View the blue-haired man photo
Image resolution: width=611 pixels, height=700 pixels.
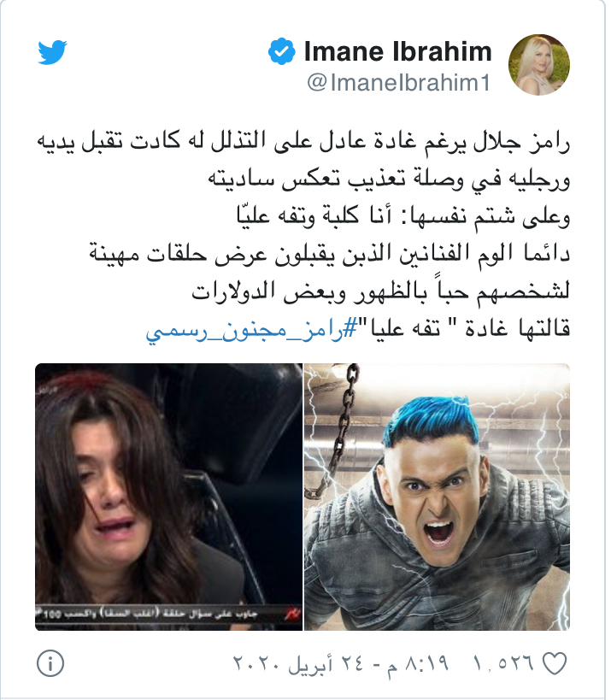pos(437,497)
